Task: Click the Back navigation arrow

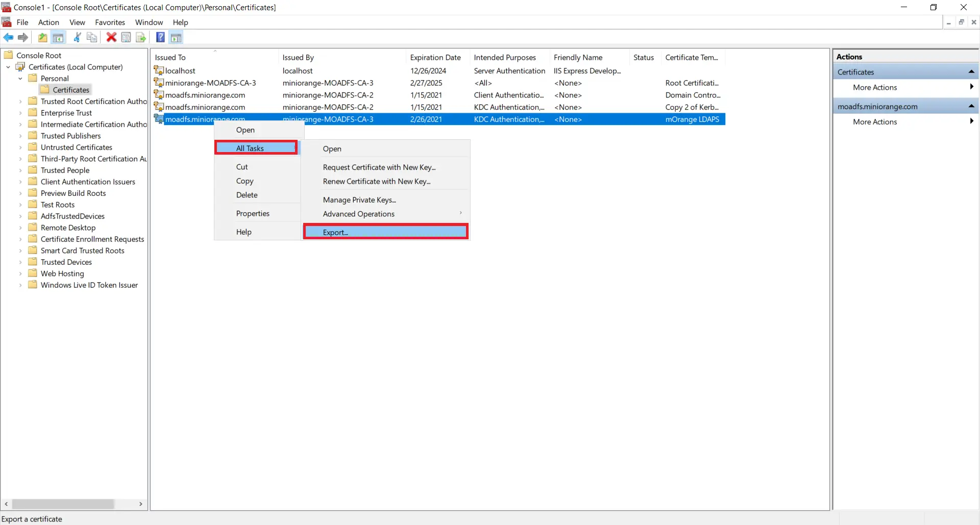Action: tap(8, 37)
